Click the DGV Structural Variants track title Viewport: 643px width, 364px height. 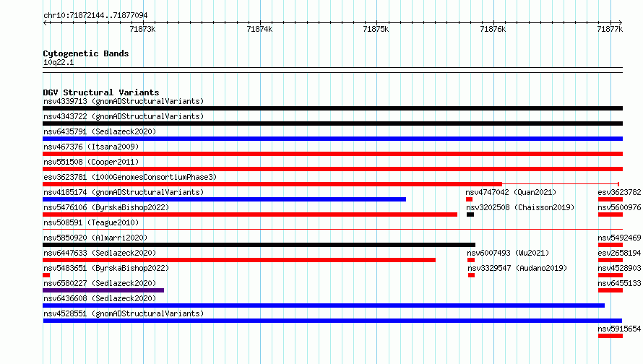pyautogui.click(x=101, y=92)
